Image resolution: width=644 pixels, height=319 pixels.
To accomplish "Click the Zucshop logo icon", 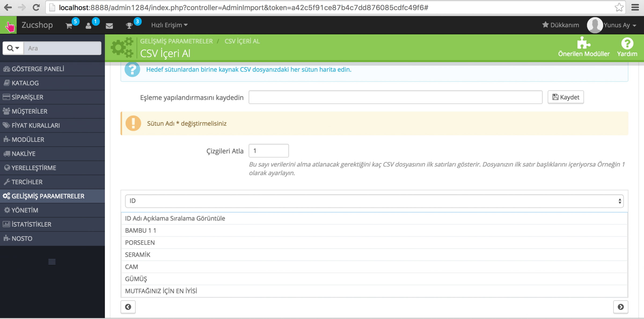I will 8,25.
